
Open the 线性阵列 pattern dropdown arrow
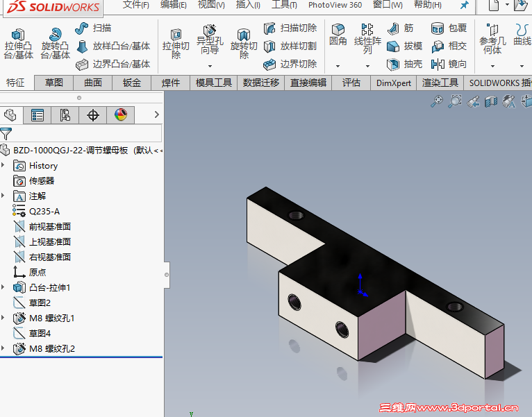pos(367,66)
